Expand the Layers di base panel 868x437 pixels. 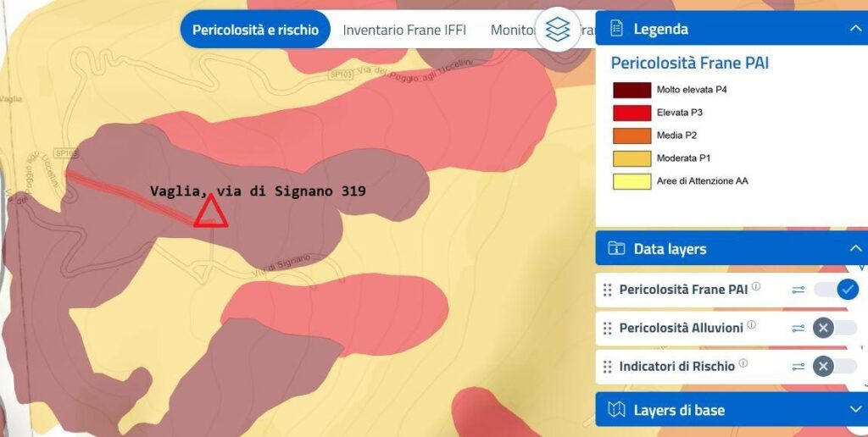click(854, 410)
